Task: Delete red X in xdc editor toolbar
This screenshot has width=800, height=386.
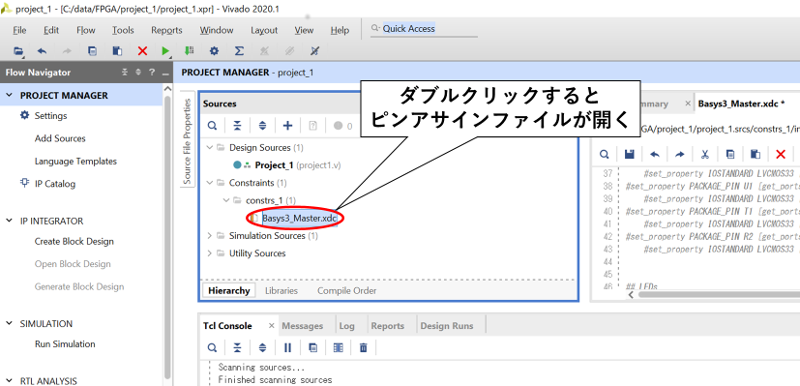Action: pos(781,154)
